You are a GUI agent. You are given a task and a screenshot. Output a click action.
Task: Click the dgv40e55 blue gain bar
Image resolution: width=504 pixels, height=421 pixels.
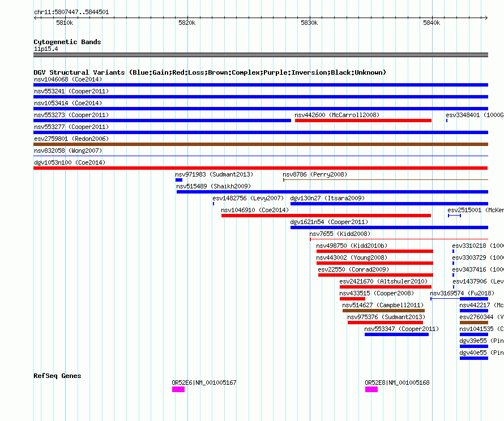[474, 358]
